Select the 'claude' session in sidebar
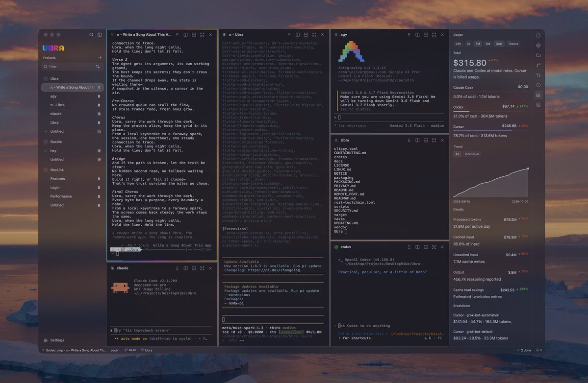 [x=73, y=114]
